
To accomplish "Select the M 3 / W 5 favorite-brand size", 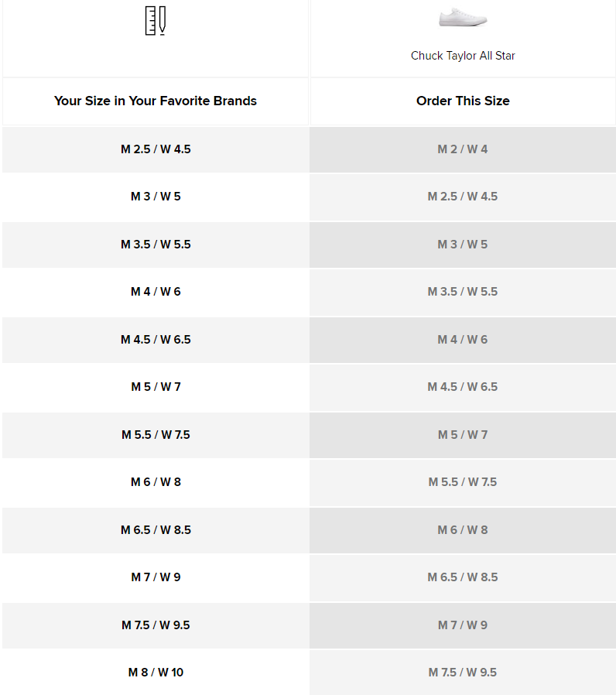I will point(156,197).
